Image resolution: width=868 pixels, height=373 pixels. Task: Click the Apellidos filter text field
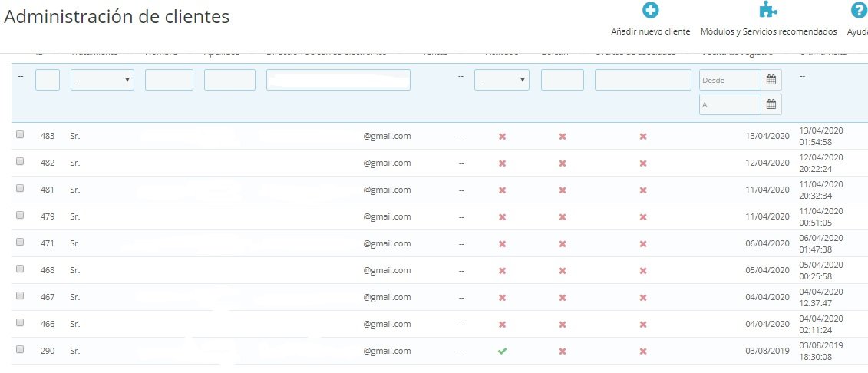pos(229,80)
